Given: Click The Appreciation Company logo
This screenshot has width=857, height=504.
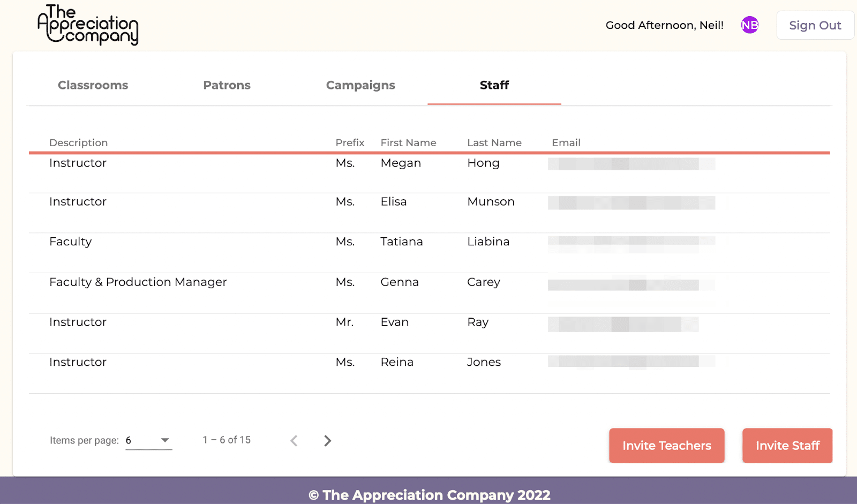Looking at the screenshot, I should tap(88, 25).
